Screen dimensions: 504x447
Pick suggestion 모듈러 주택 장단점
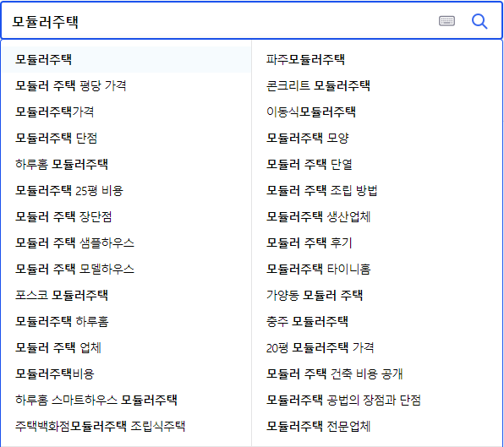[x=63, y=216]
